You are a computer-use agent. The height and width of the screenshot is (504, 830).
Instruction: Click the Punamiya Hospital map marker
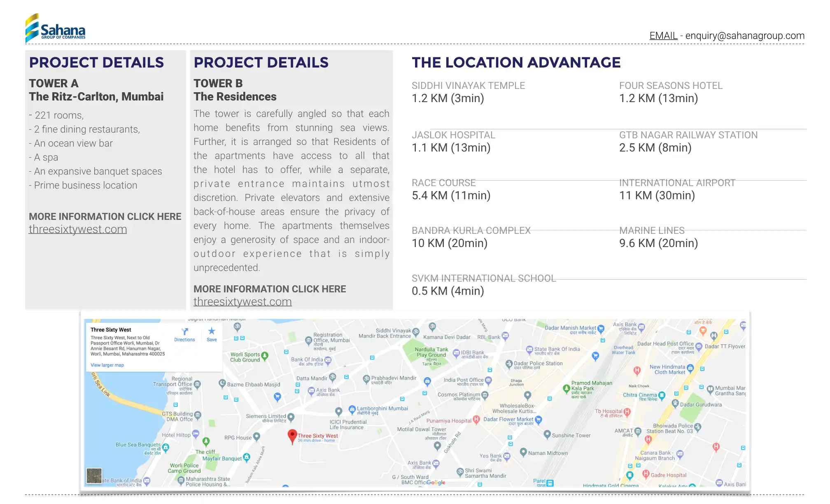476,420
